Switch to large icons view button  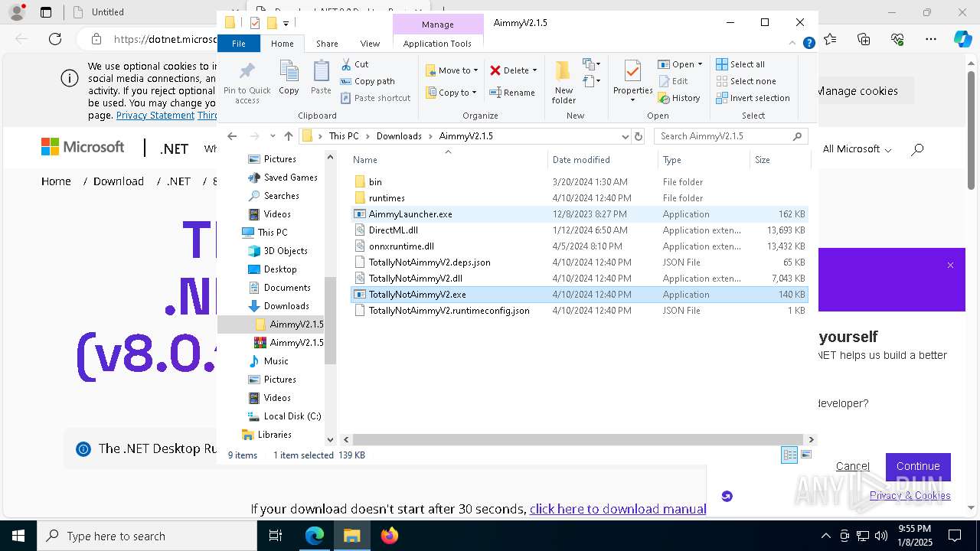tap(805, 455)
